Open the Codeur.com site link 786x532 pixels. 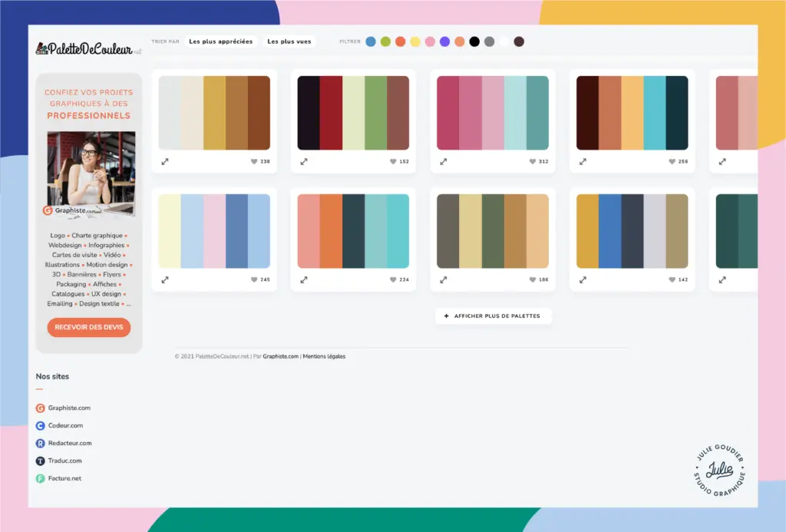(x=65, y=425)
